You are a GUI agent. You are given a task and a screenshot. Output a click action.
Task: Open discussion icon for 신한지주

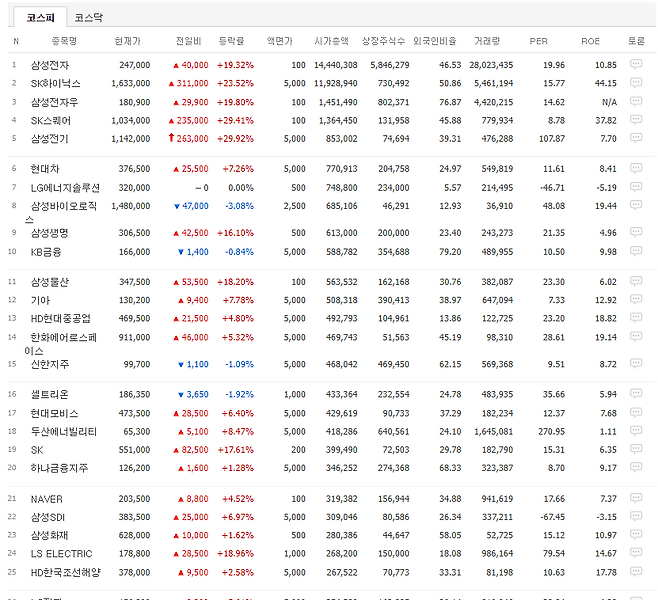point(636,363)
